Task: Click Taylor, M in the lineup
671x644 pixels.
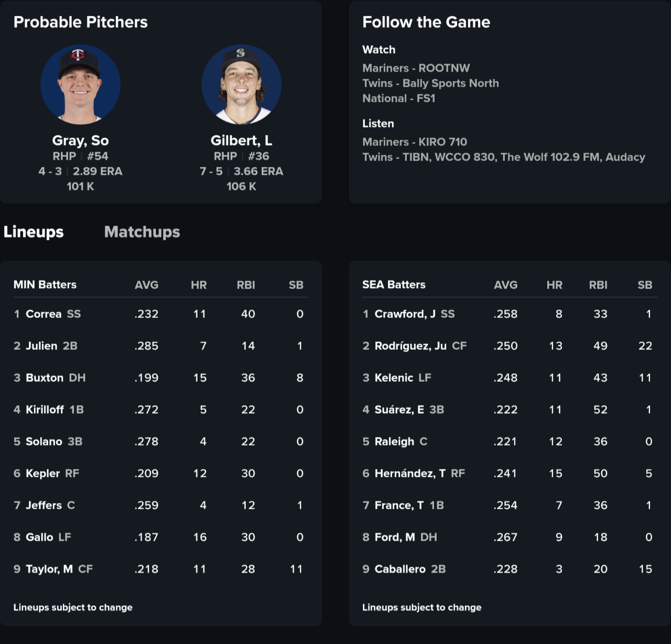Action: point(49,569)
